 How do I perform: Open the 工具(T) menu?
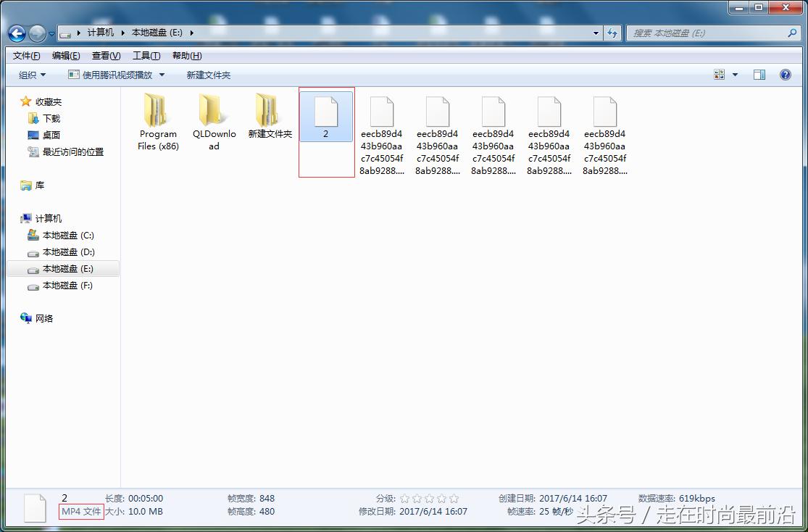point(146,56)
